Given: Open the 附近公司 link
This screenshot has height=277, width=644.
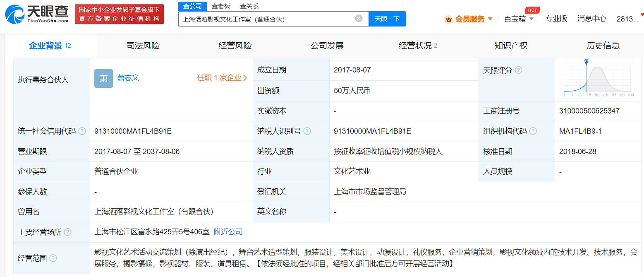Looking at the screenshot, I should click(x=228, y=232).
